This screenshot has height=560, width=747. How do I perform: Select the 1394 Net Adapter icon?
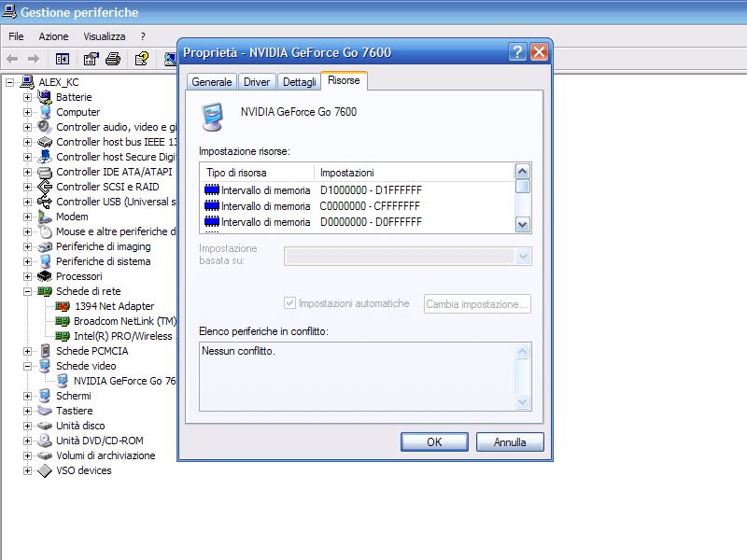63,306
